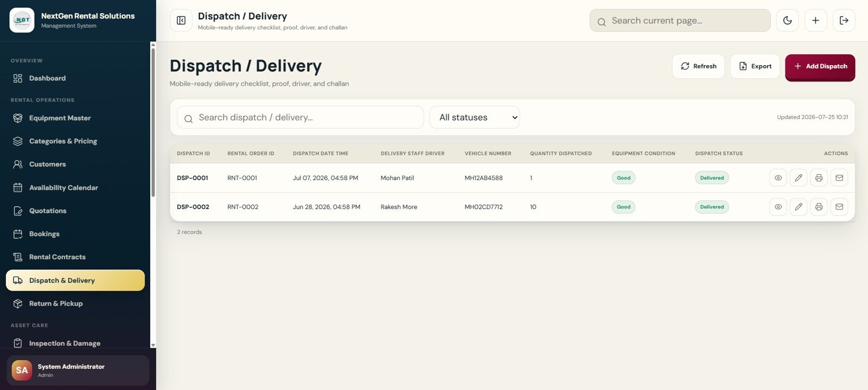Click rental order RNT-0001
The image size is (868, 390).
click(242, 178)
